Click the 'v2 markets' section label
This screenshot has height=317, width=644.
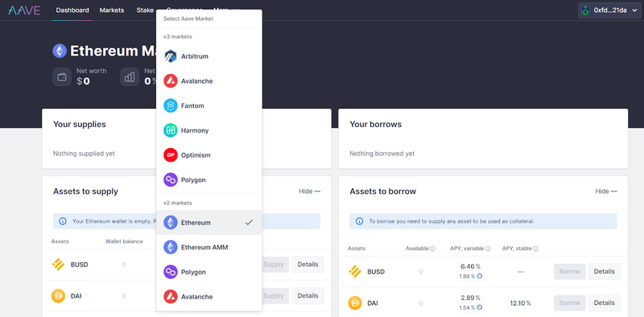pyautogui.click(x=178, y=203)
